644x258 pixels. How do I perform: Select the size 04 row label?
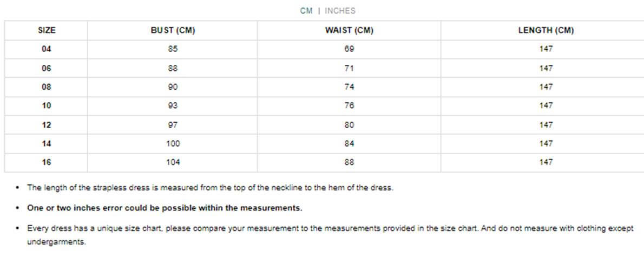pos(47,49)
